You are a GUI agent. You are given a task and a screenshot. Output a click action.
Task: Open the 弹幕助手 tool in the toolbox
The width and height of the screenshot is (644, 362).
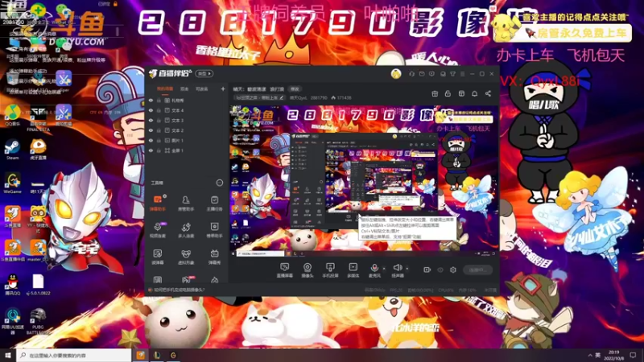[x=157, y=204]
